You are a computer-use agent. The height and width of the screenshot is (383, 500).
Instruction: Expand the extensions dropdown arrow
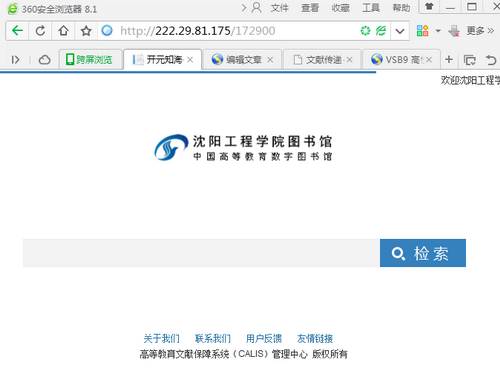(438, 31)
